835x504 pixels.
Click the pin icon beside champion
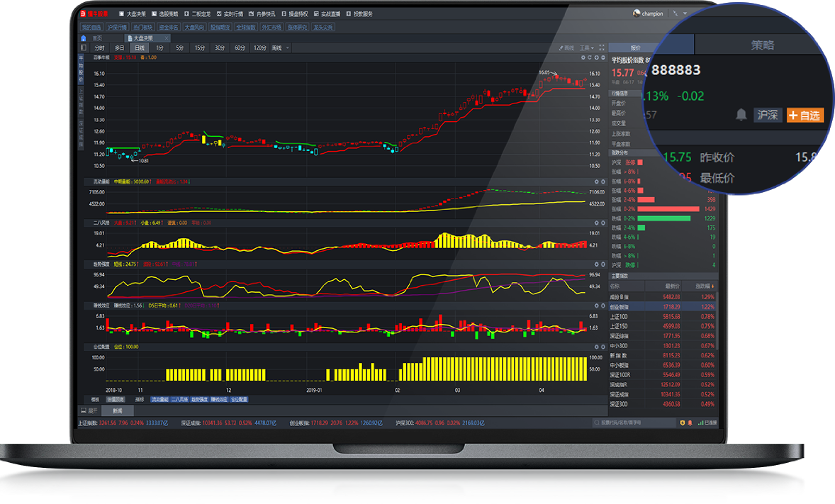pos(676,13)
